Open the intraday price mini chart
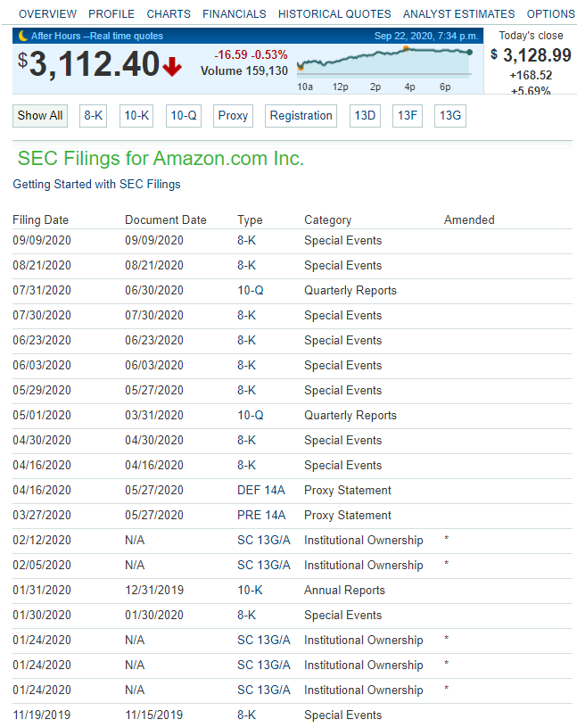 (x=384, y=69)
